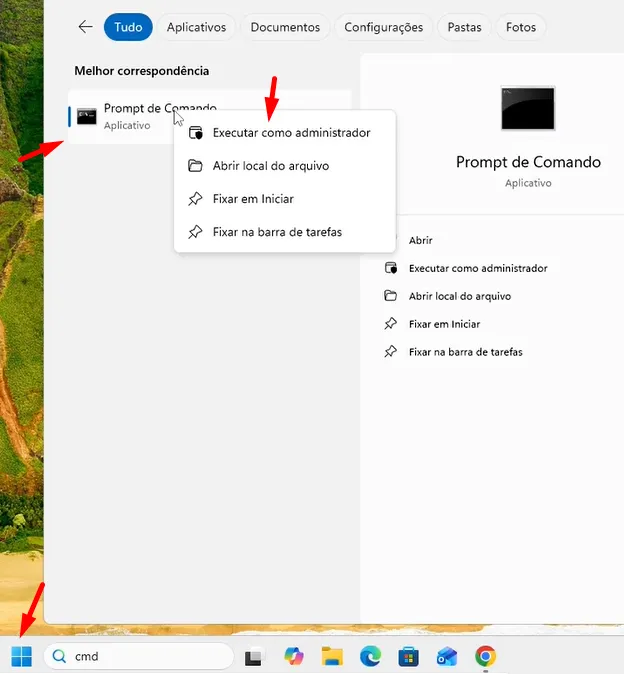This screenshot has width=624, height=674.
Task: Open File Explorer from the taskbar
Action: point(332,656)
